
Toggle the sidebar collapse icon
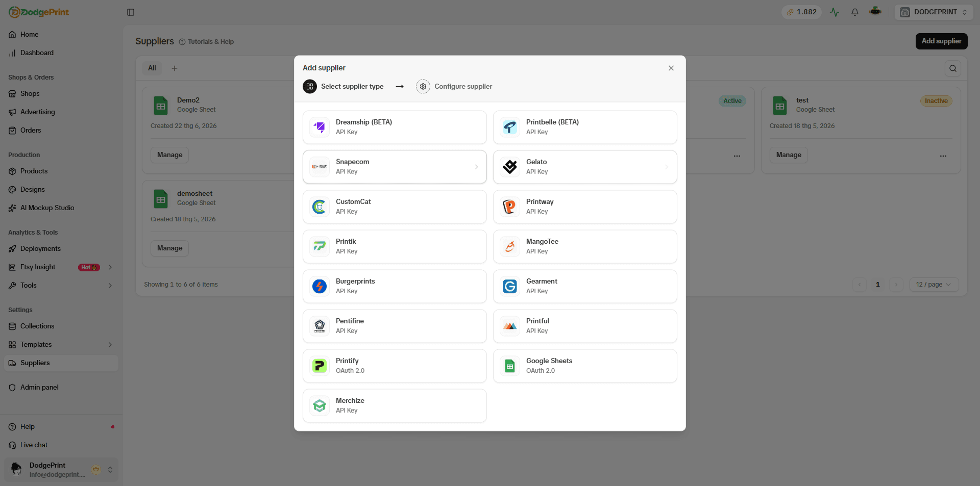pos(131,12)
